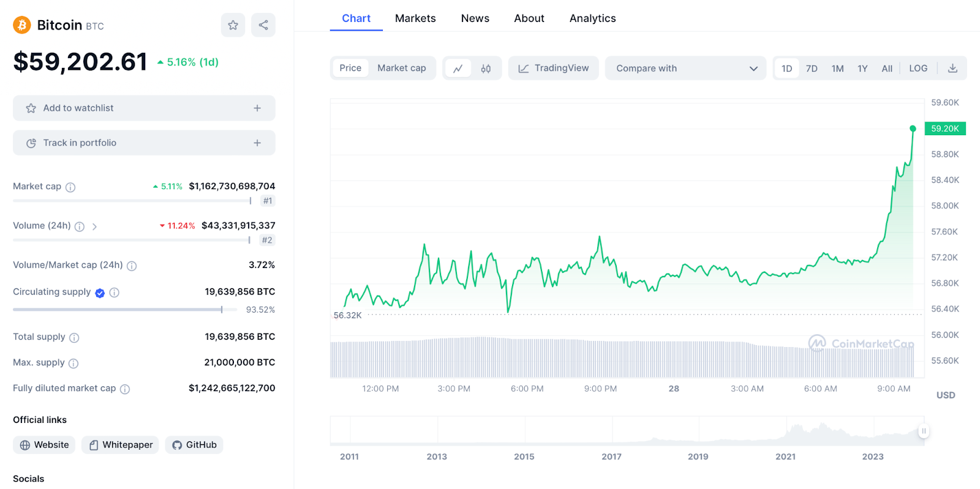
Task: Click the $59,202.61 price text
Action: (x=80, y=62)
